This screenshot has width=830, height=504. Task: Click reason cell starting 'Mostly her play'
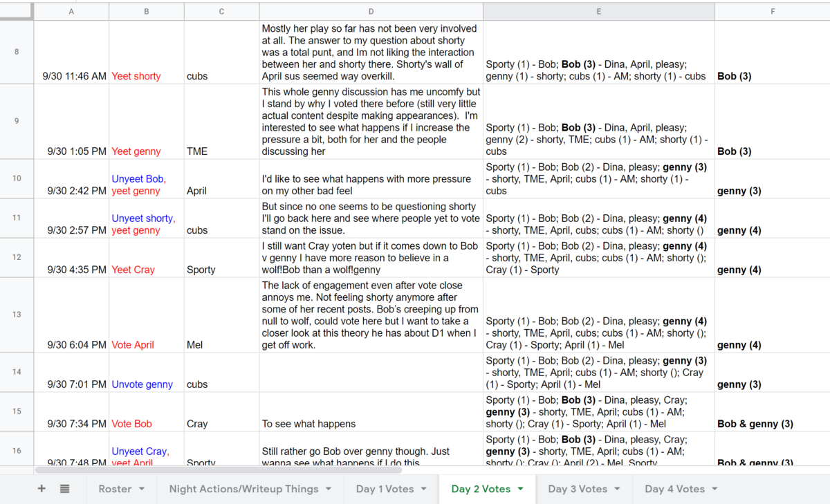371,53
